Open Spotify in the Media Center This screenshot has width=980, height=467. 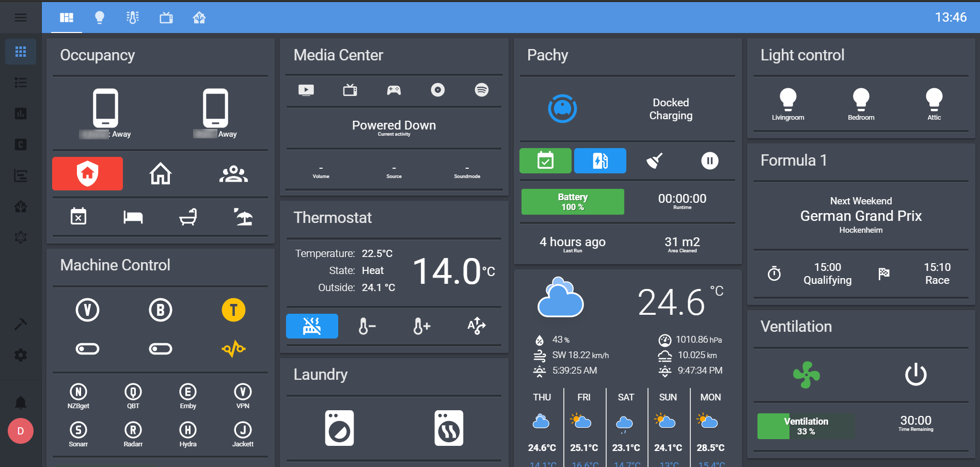(x=481, y=90)
